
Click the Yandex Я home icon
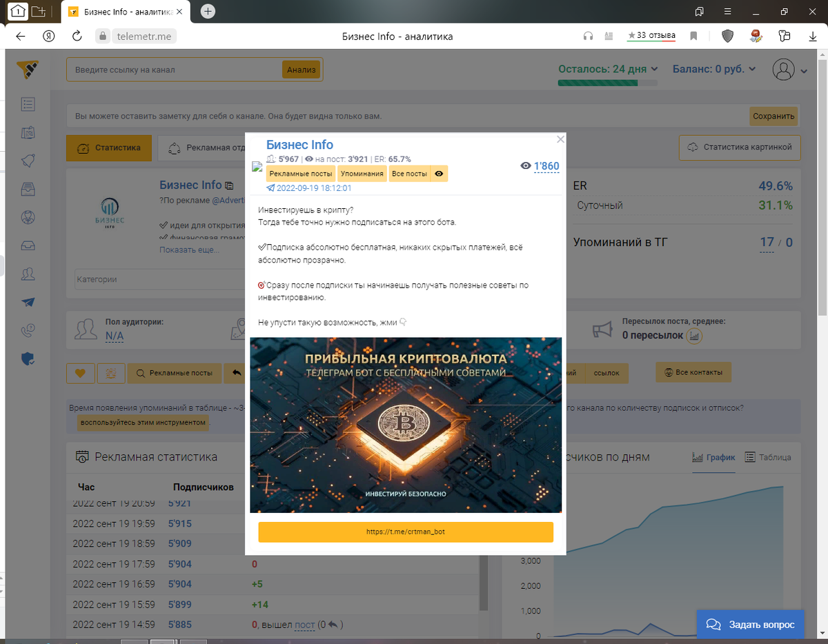coord(48,36)
